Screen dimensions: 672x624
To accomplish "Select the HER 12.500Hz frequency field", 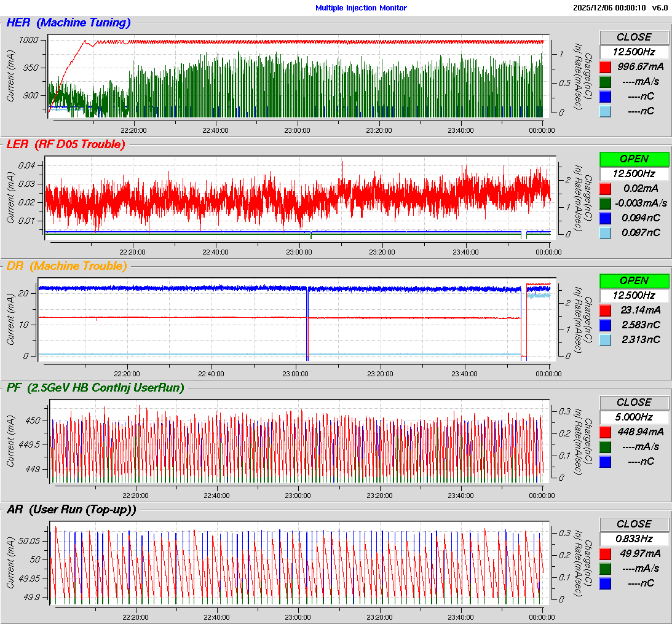I will tap(634, 52).
